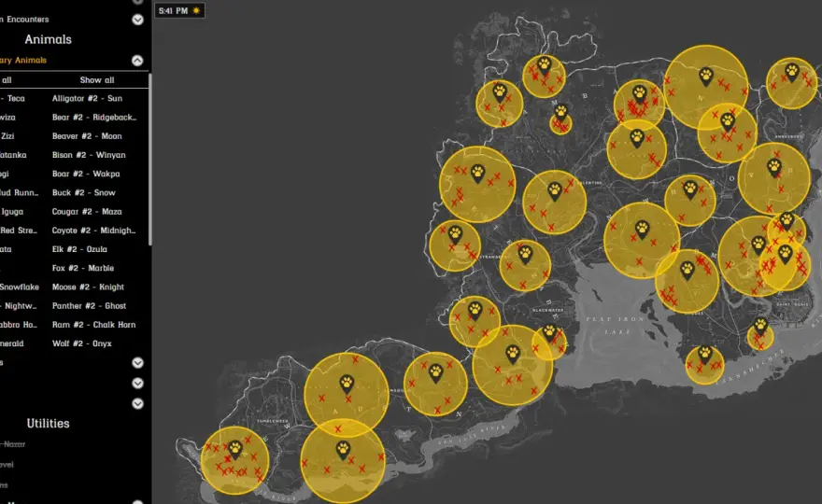Click the Legendary Animals section title
822x504 pixels.
click(x=23, y=61)
